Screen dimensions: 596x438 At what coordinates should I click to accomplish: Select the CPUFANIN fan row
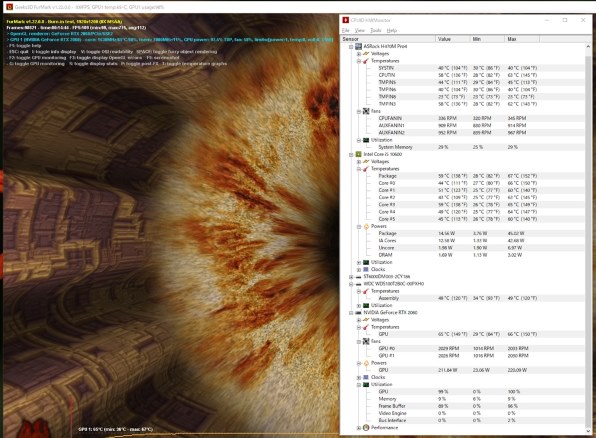coord(463,118)
